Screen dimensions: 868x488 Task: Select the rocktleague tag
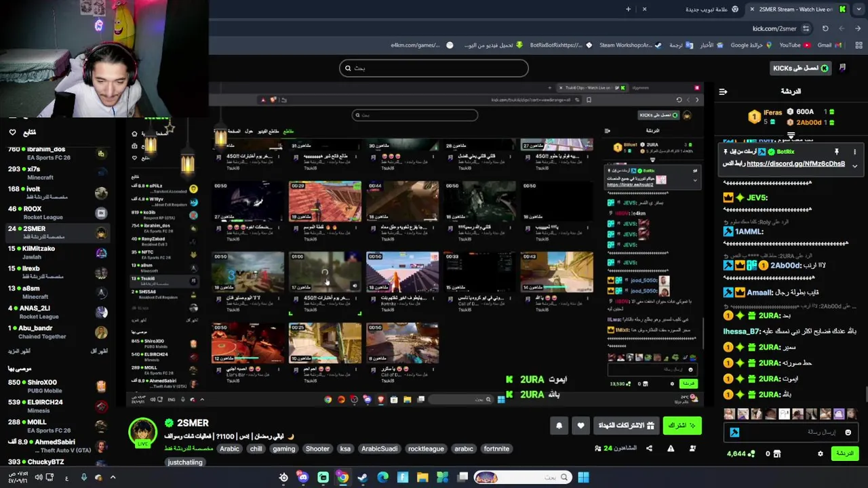[x=426, y=449]
